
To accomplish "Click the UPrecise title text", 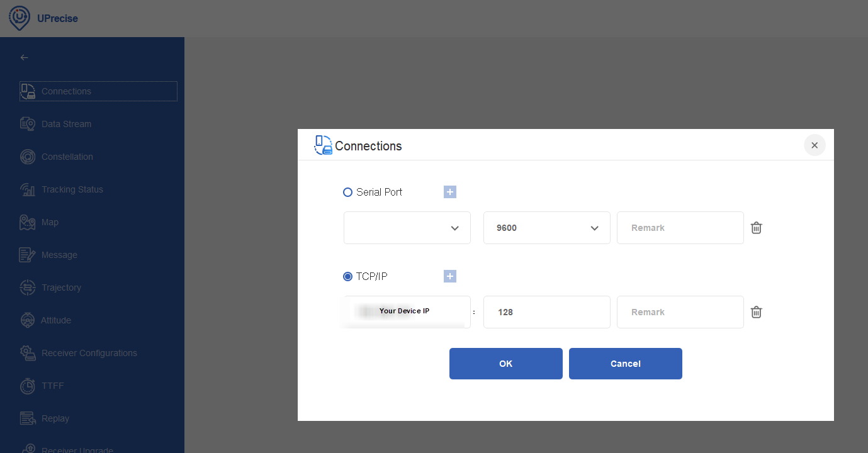I will tap(58, 18).
